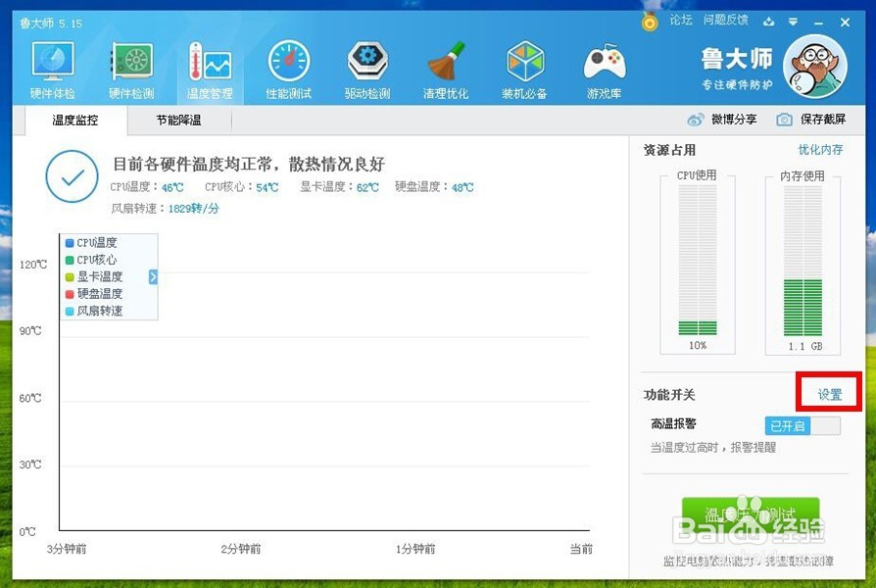Image resolution: width=876 pixels, height=588 pixels.
Task: Click the 鲁大师 avatar portrait
Action: (x=815, y=67)
